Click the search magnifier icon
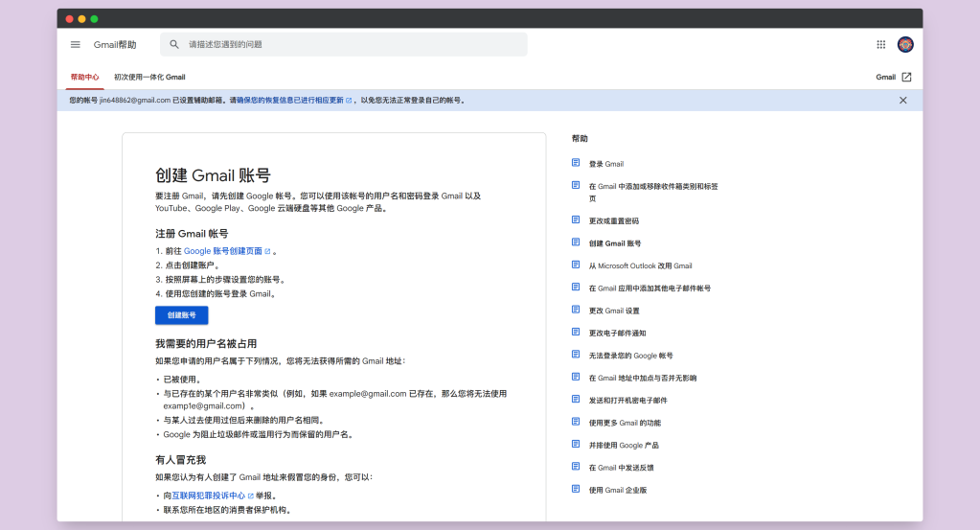 click(x=174, y=44)
